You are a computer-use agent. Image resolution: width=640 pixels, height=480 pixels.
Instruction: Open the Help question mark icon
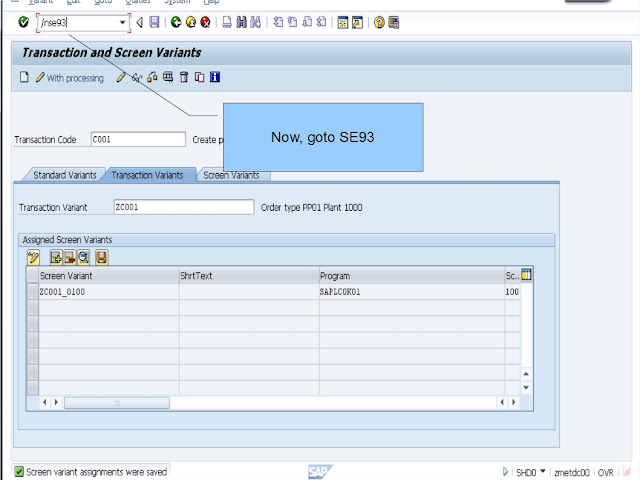pos(379,22)
